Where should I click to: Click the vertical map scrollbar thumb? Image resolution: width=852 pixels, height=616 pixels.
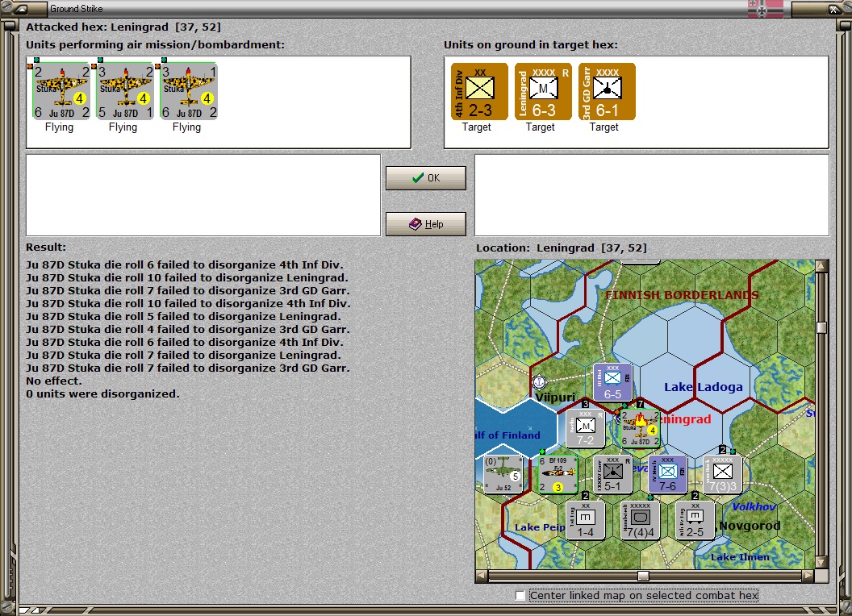821,327
